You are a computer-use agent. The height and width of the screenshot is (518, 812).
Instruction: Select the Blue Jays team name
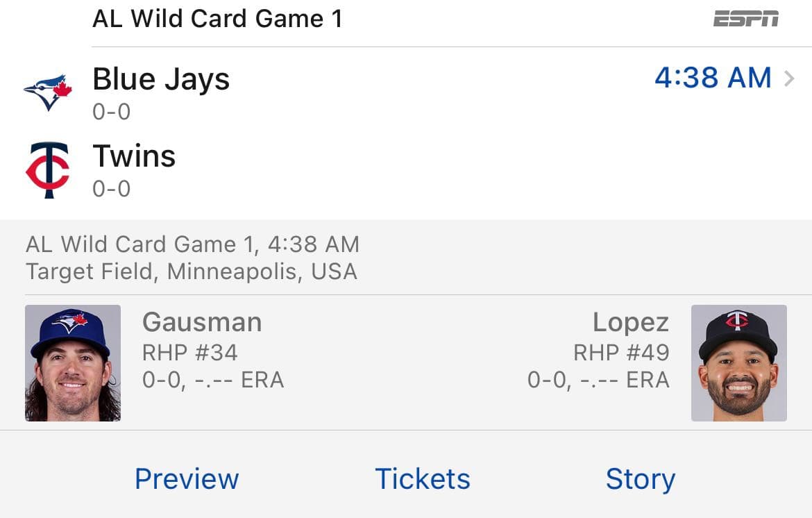161,78
